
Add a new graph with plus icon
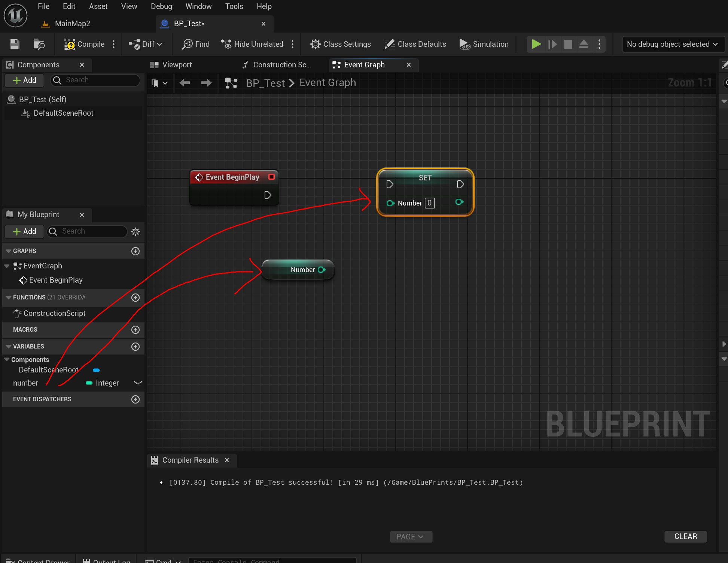click(x=135, y=251)
